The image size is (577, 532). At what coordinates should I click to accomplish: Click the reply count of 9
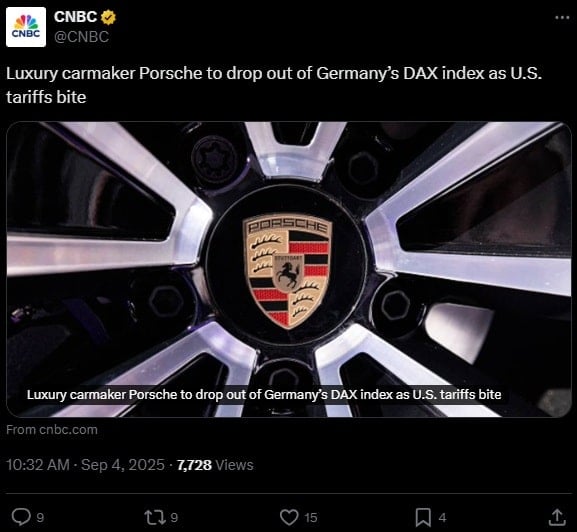coord(40,518)
